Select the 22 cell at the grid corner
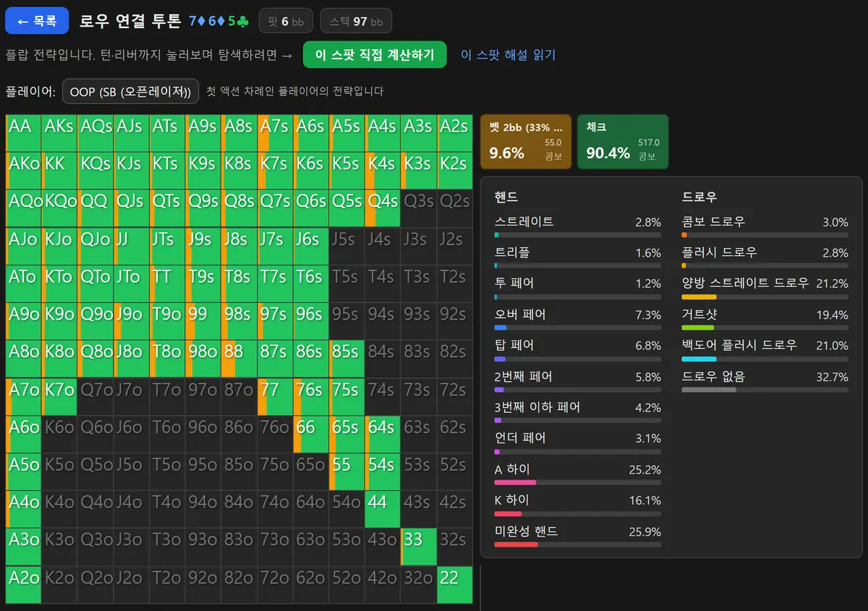 click(455, 584)
